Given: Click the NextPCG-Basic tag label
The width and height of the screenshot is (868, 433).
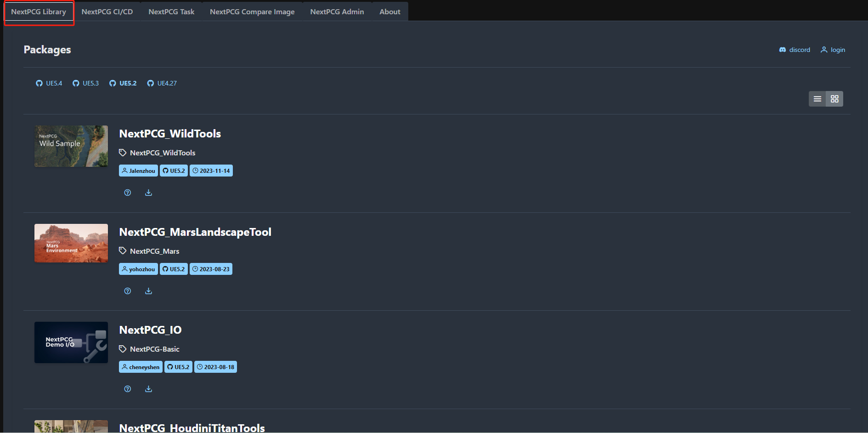Looking at the screenshot, I should pos(155,349).
